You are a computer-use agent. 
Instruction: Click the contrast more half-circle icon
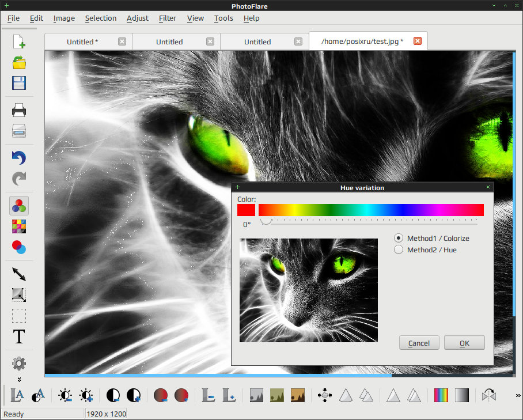pos(134,395)
